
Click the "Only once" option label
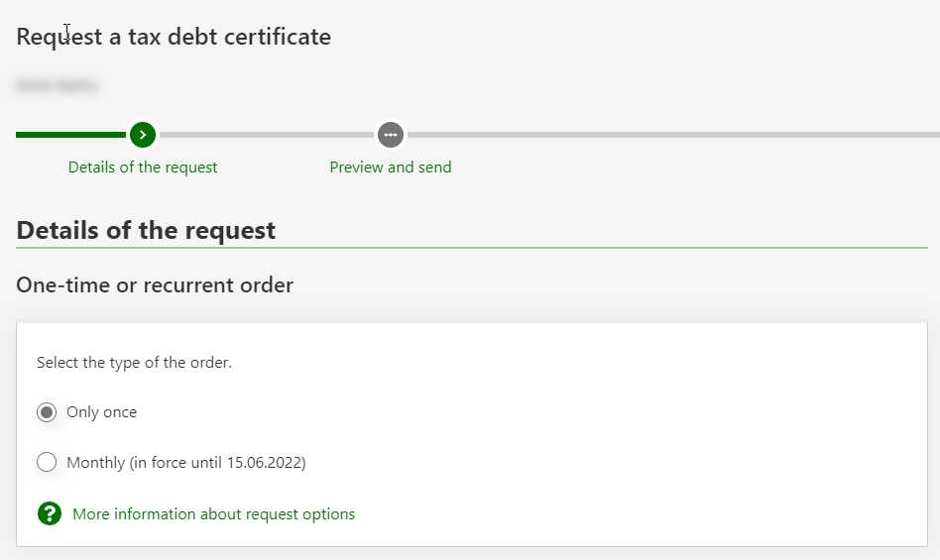click(101, 412)
